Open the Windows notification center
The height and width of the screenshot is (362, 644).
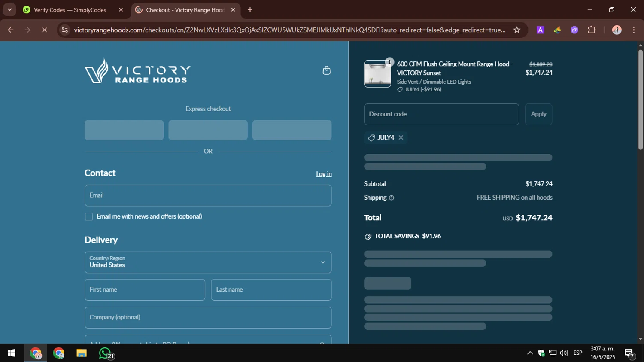click(630, 353)
